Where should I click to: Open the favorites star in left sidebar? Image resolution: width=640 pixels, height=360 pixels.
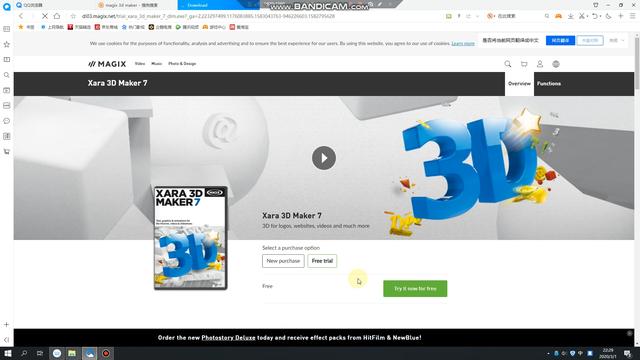(x=7, y=44)
